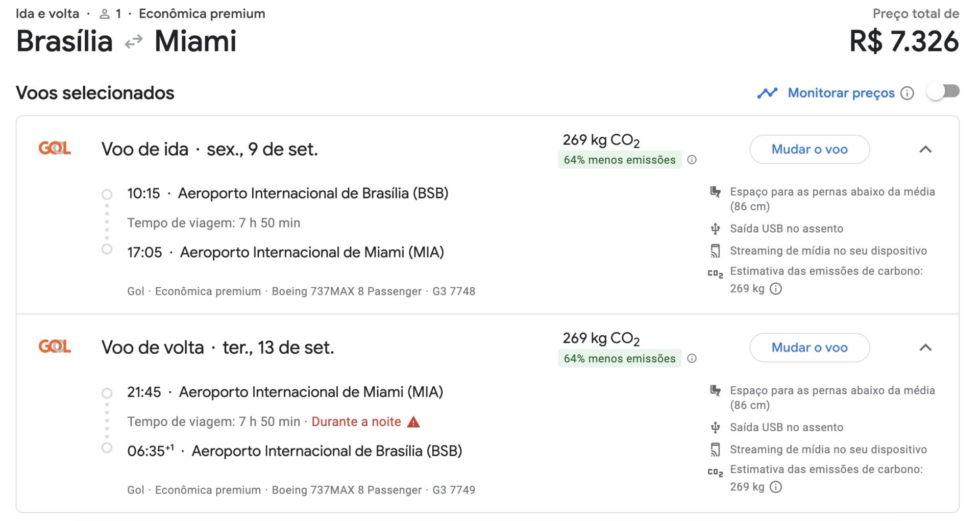This screenshot has width=980, height=521.
Task: Click Mudar o voo for outbound flight
Action: pos(809,150)
